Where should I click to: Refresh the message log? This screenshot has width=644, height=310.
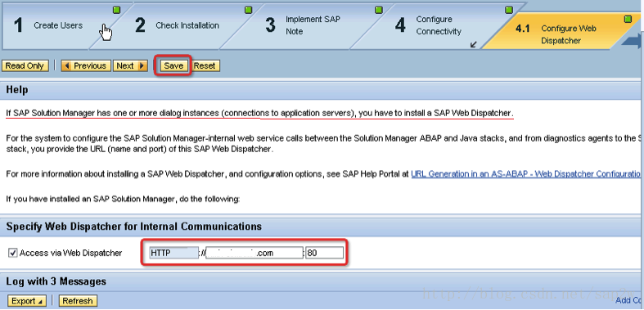point(78,301)
